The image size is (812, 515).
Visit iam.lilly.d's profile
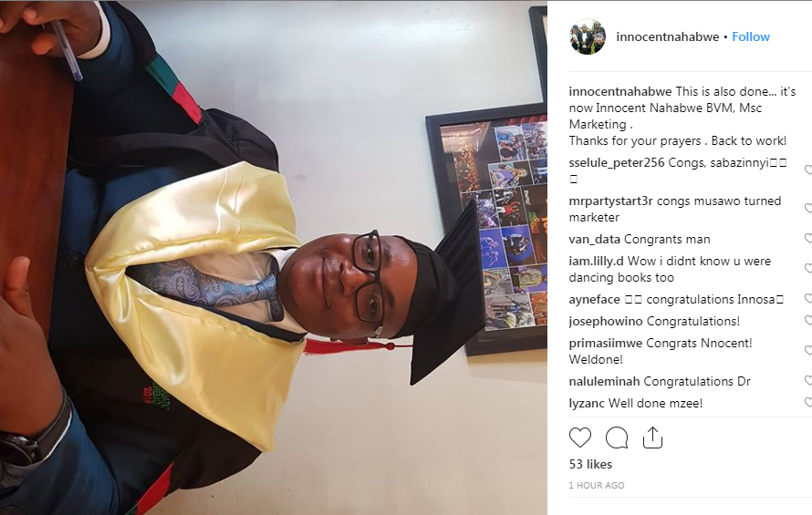tap(596, 261)
